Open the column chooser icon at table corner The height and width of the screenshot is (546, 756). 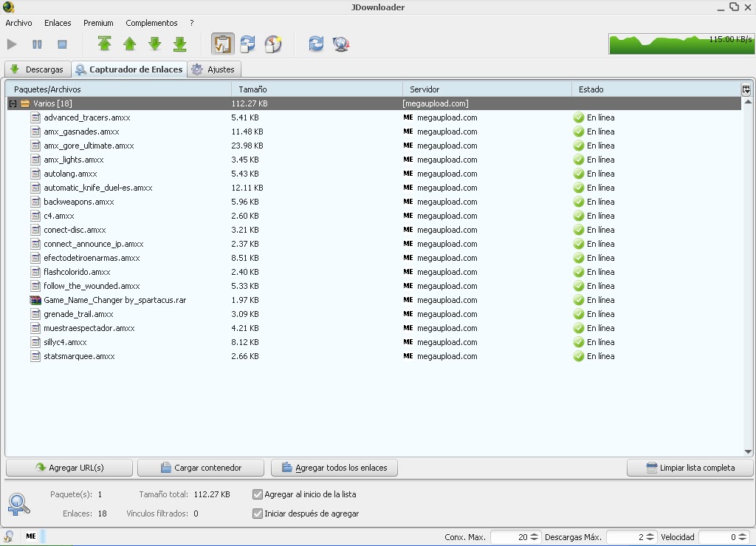746,89
